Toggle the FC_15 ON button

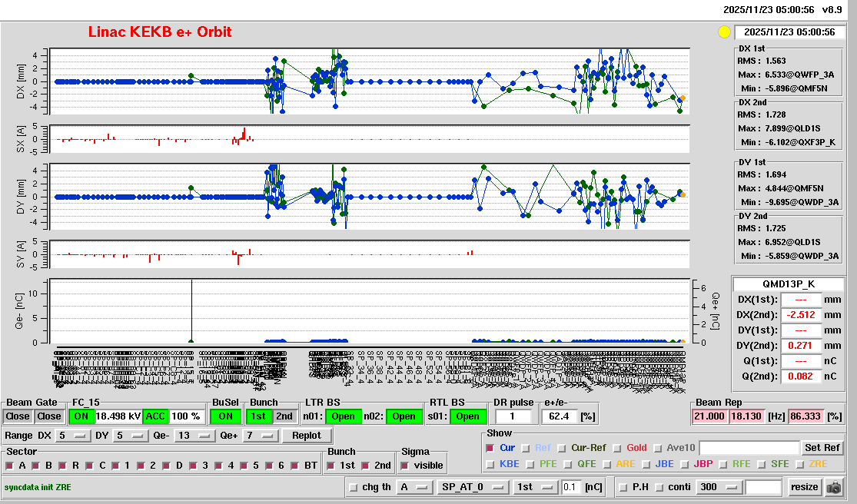[81, 416]
